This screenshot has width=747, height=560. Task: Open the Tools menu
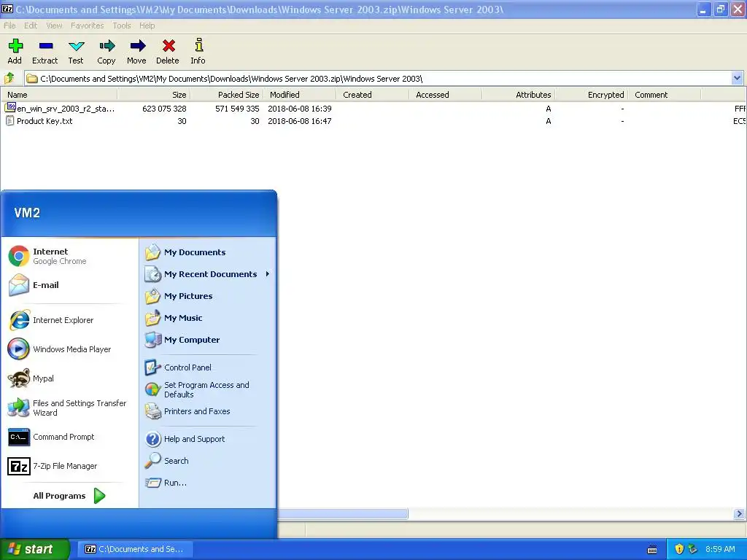[122, 26]
